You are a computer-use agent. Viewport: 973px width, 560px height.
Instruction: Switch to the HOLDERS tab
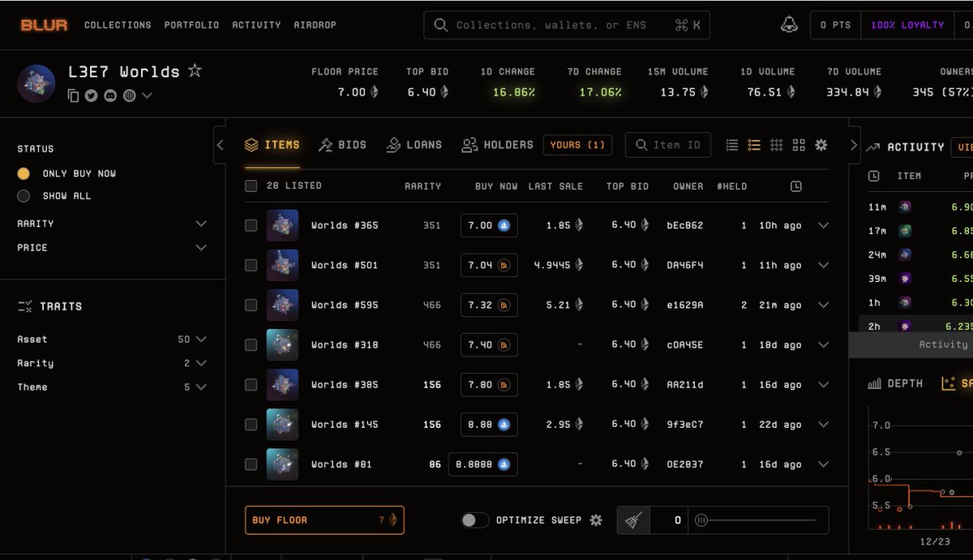coord(498,145)
